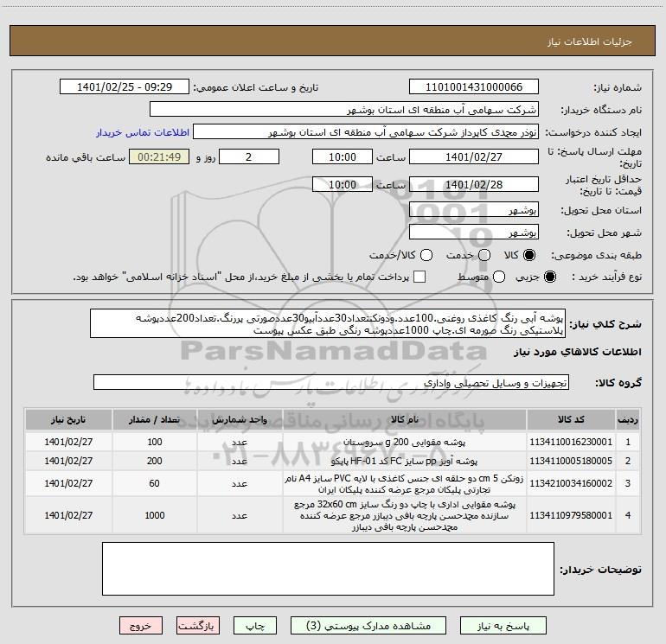Click the استان محل تحویل field
Viewport: 666px width, 644px height.
(x=474, y=209)
